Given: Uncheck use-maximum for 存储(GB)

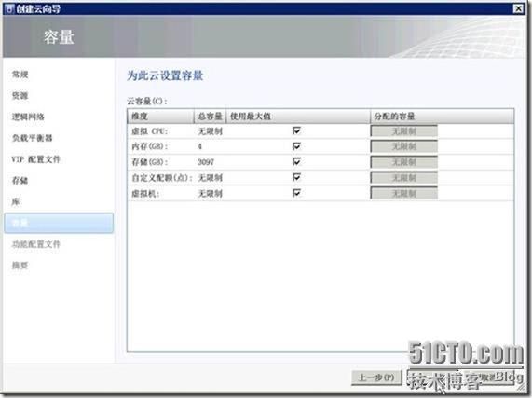Looking at the screenshot, I should click(x=296, y=161).
